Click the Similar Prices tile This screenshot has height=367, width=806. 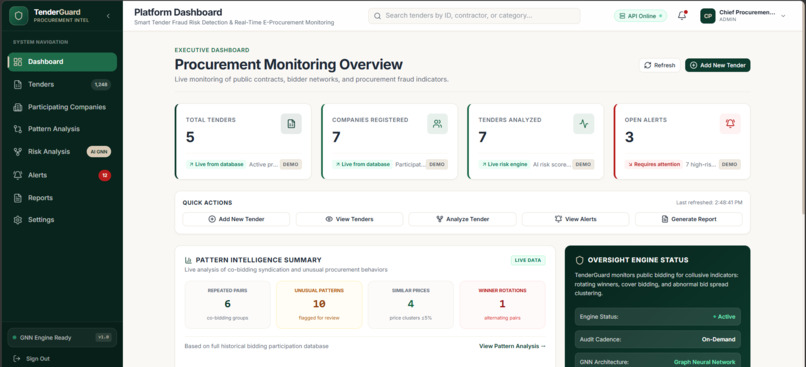pyautogui.click(x=411, y=304)
